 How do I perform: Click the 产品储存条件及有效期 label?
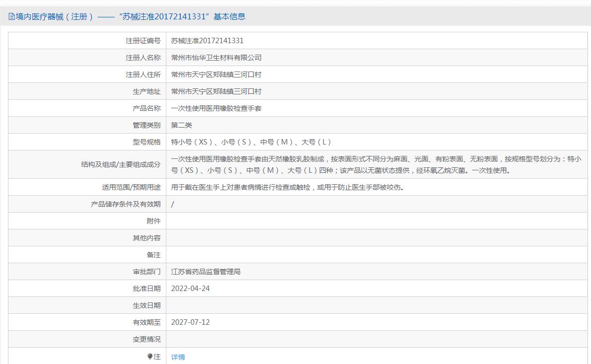(126, 204)
